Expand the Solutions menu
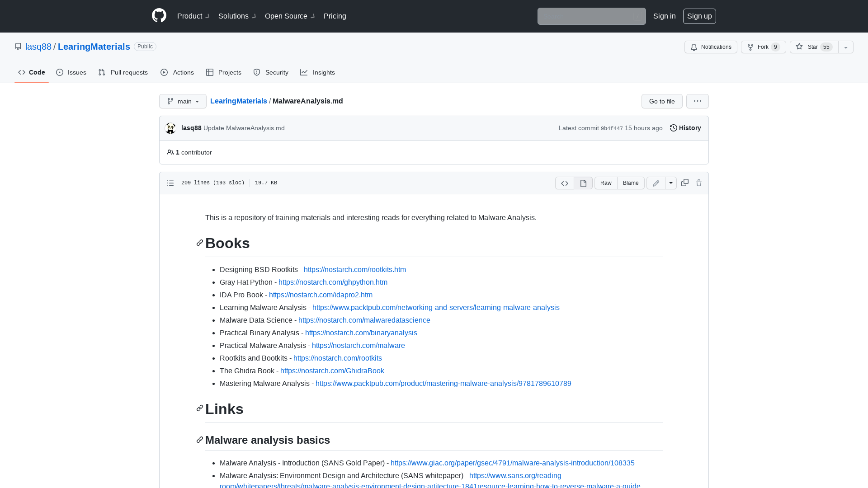868x488 pixels. click(x=237, y=16)
